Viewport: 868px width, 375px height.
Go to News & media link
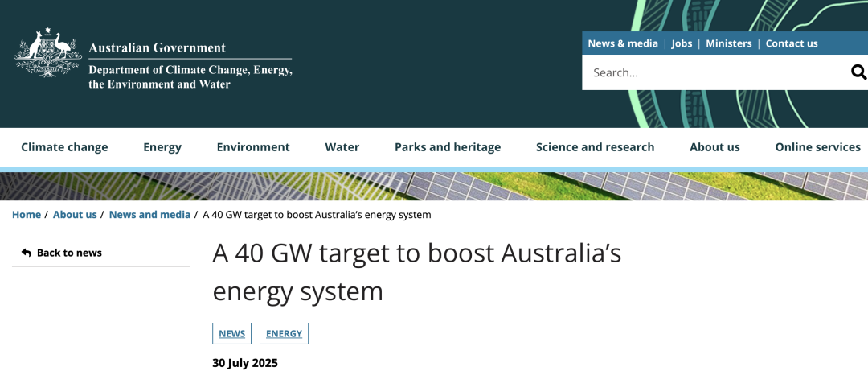pos(623,43)
